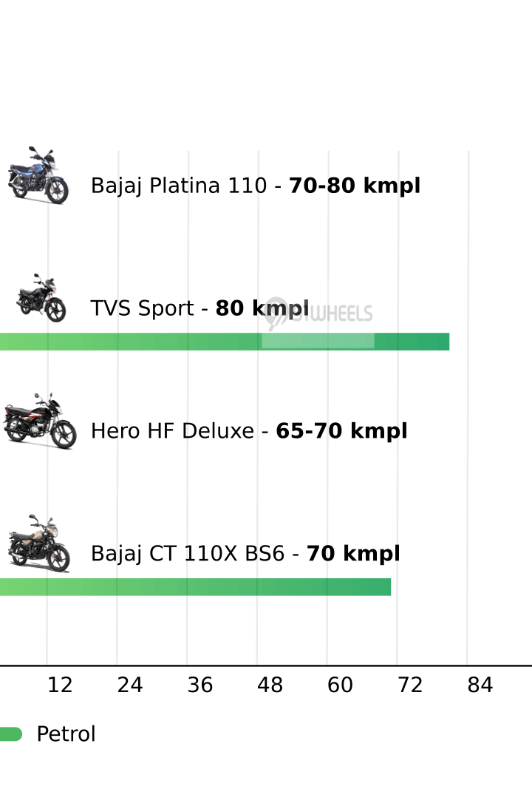532x806 pixels.
Task: Select the Hero HF Deluxe 65-70 kmpl label
Action: 248,431
